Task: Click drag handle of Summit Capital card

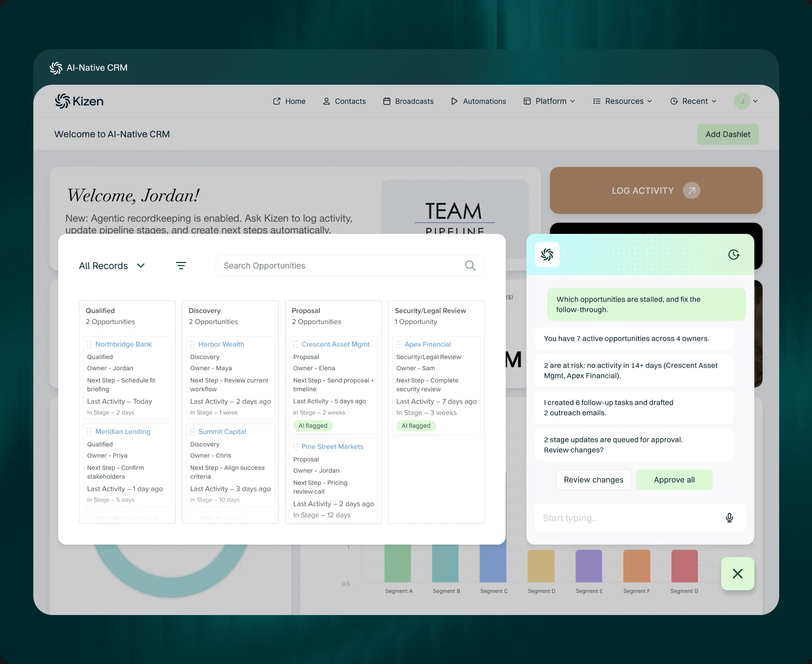Action: pyautogui.click(x=192, y=431)
